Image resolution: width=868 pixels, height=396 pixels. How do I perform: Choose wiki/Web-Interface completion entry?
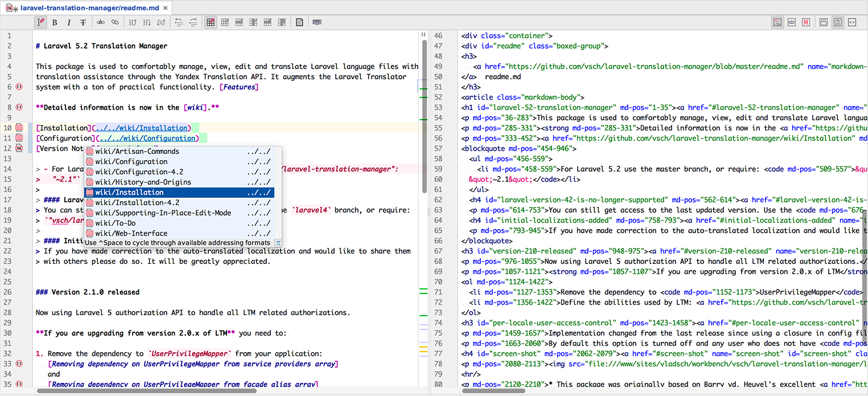point(179,234)
